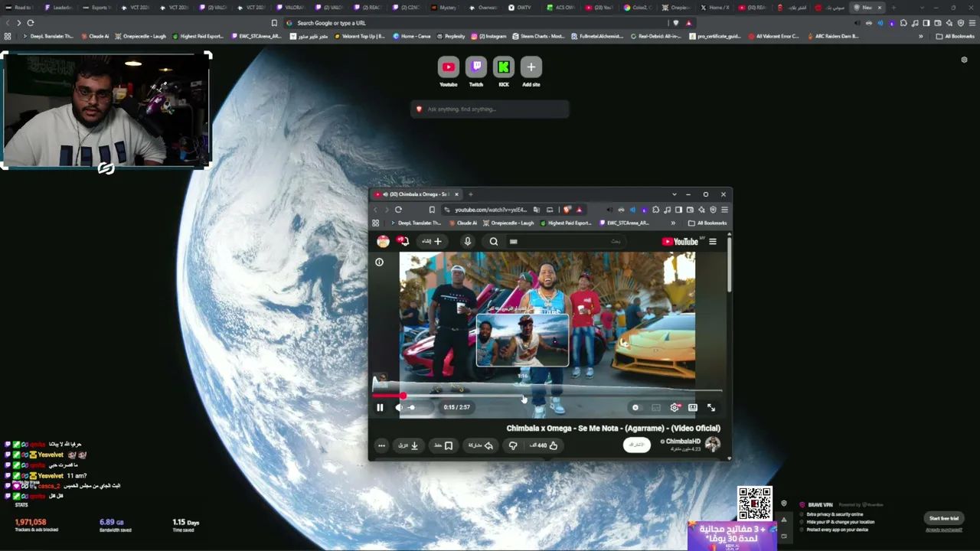This screenshot has height=551, width=980.
Task: Open the Claude AI bookmark in main window
Action: [95, 36]
